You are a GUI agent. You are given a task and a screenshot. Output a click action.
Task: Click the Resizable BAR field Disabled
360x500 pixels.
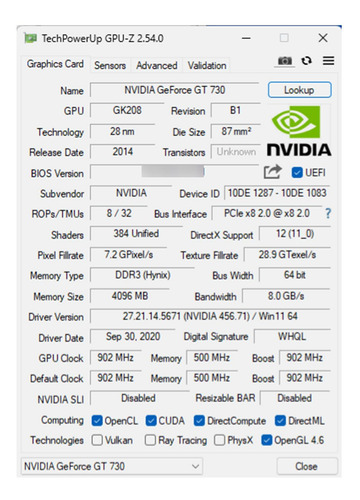(x=295, y=398)
